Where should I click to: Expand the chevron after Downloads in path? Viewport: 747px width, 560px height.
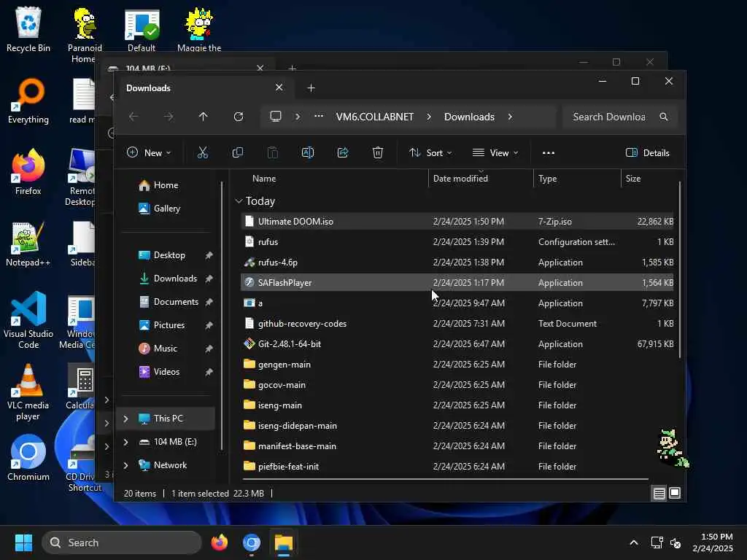[x=510, y=117]
